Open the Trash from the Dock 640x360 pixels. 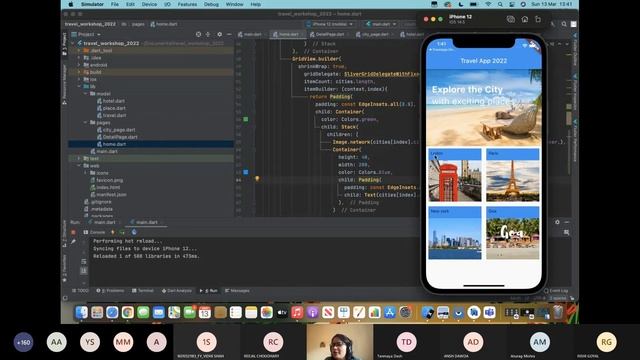click(558, 312)
